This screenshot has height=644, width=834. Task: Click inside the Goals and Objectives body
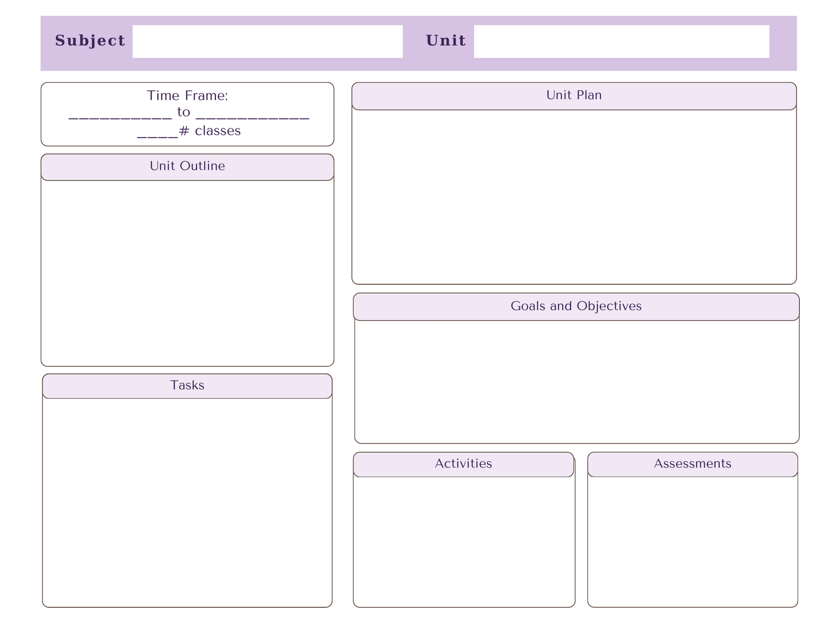[x=577, y=382]
